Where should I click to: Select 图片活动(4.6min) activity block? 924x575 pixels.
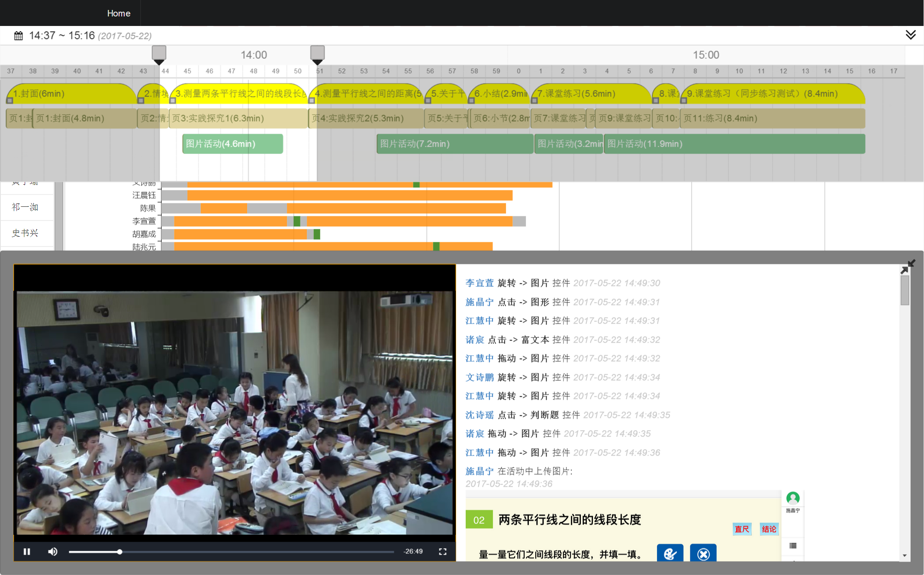tap(232, 144)
